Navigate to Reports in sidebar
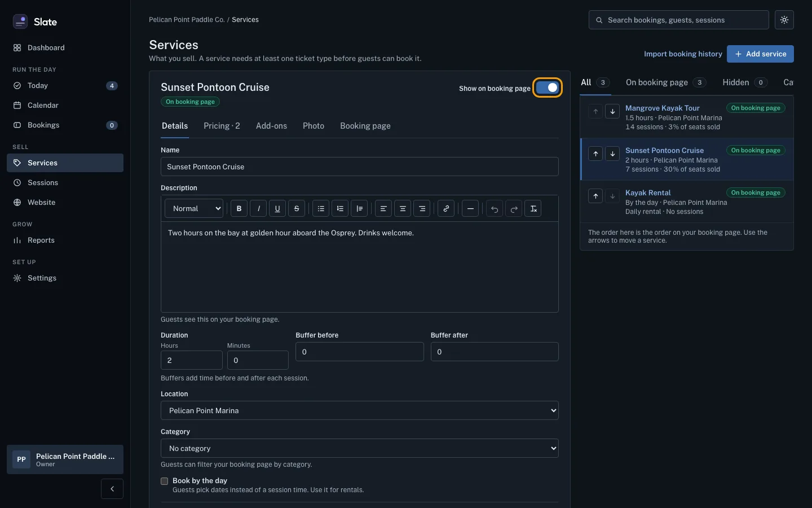The height and width of the screenshot is (508, 812). tap(65, 240)
